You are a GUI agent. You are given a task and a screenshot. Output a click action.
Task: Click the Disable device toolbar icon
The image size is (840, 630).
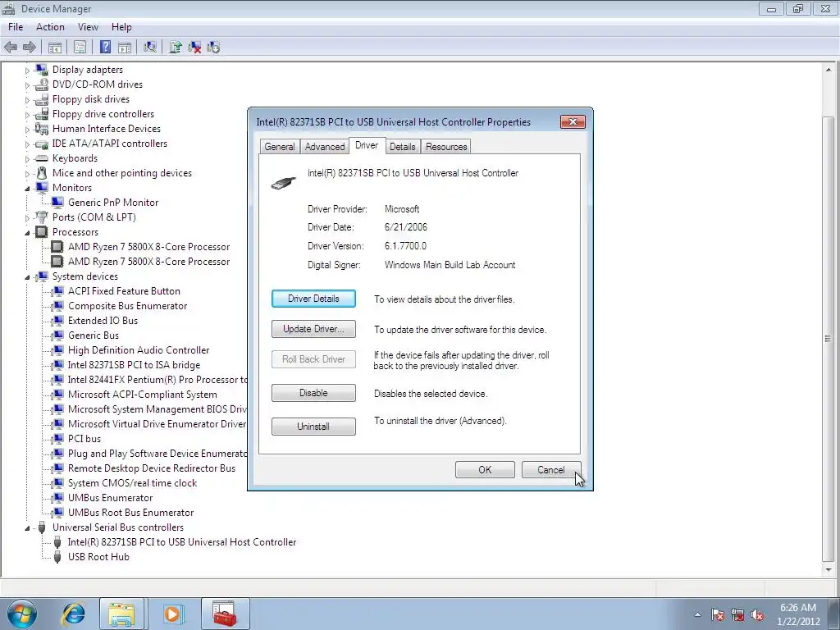[x=213, y=47]
